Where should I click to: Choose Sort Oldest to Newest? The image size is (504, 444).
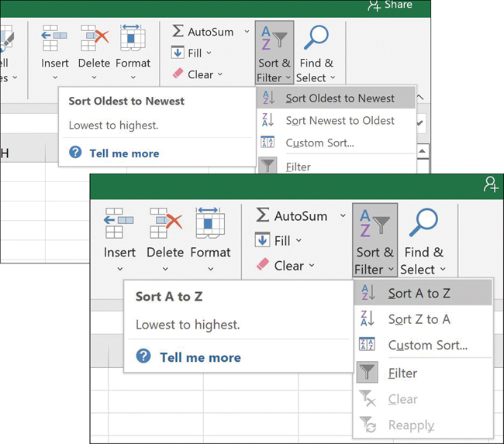336,98
